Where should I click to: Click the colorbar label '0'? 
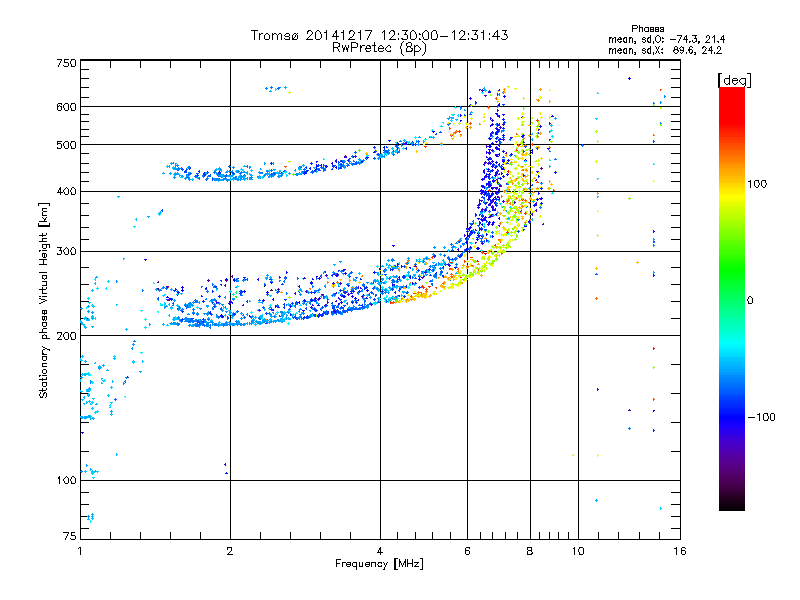pyautogui.click(x=750, y=301)
